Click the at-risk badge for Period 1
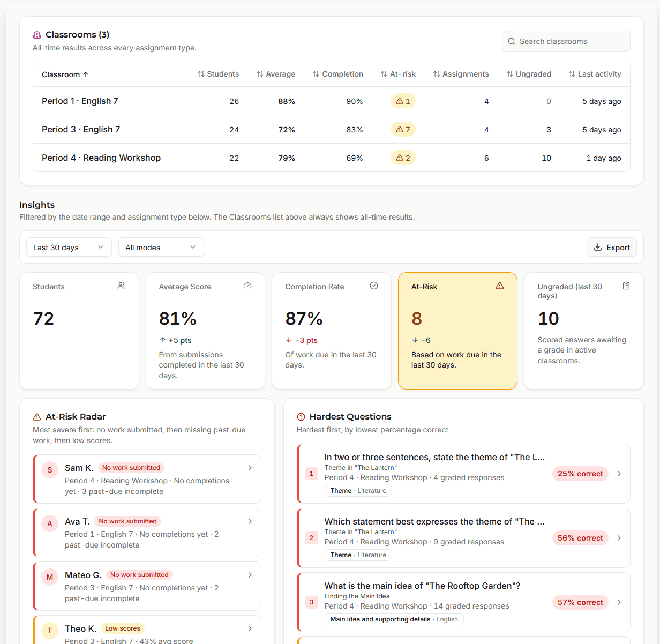Screen dimensions: 660x644 tap(403, 101)
